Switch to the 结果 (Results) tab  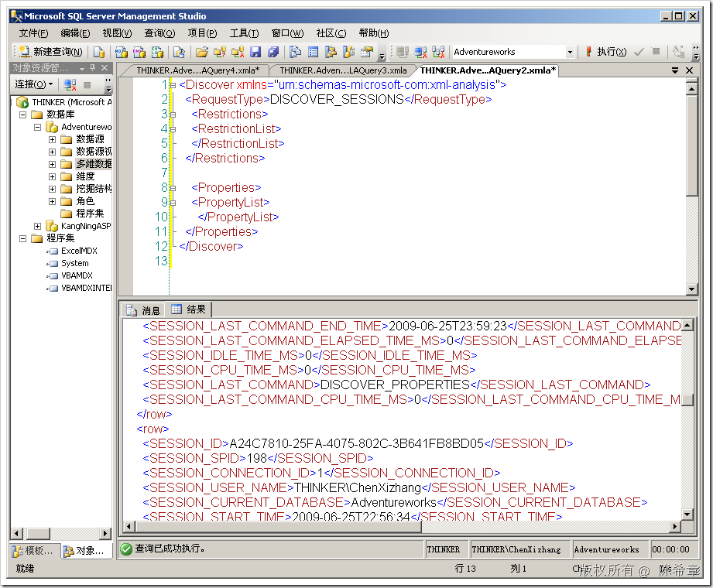click(x=188, y=309)
